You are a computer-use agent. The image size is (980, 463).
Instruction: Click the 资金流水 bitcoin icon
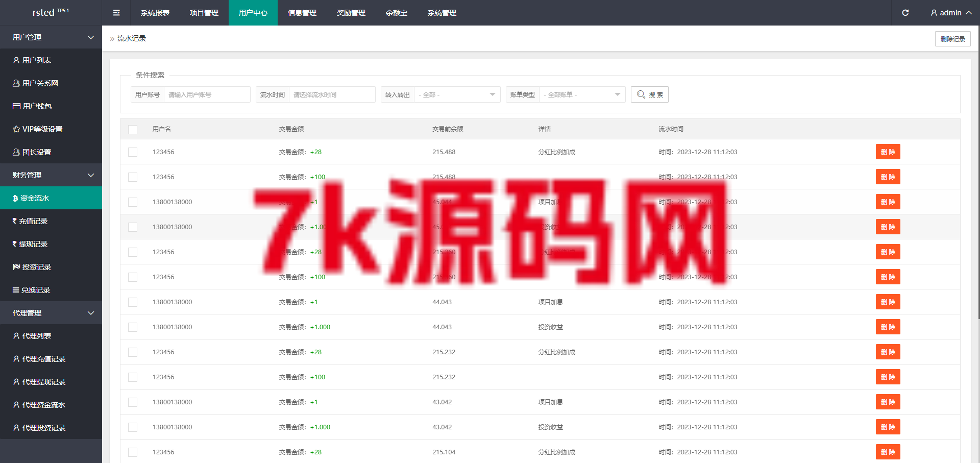tap(15, 198)
